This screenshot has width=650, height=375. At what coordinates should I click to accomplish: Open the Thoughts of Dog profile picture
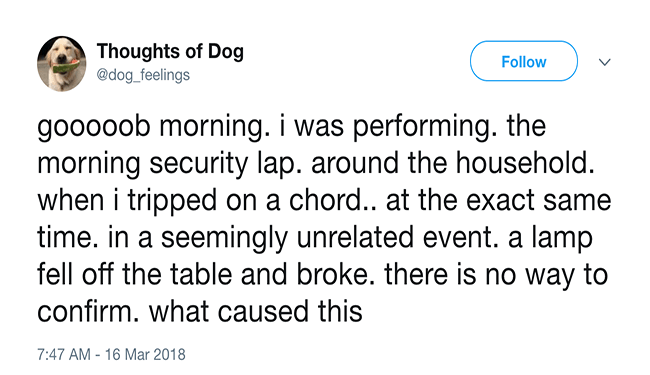point(61,63)
